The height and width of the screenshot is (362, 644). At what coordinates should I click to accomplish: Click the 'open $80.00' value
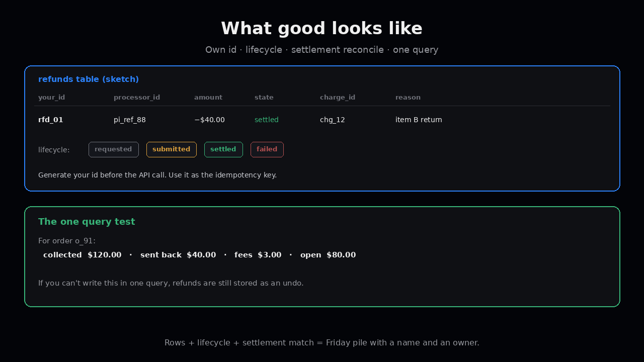pyautogui.click(x=328, y=255)
